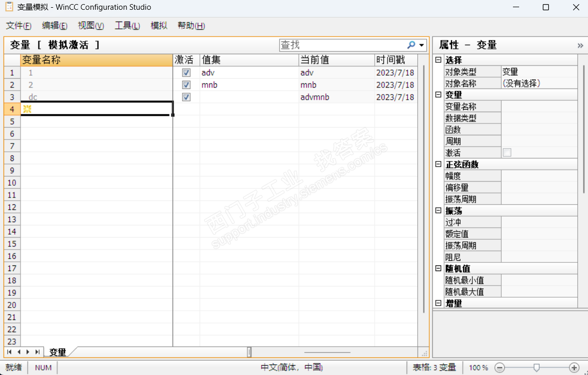Image resolution: width=588 pixels, height=375 pixels.
Task: Collapse the 随机值 property group
Action: tap(438, 269)
